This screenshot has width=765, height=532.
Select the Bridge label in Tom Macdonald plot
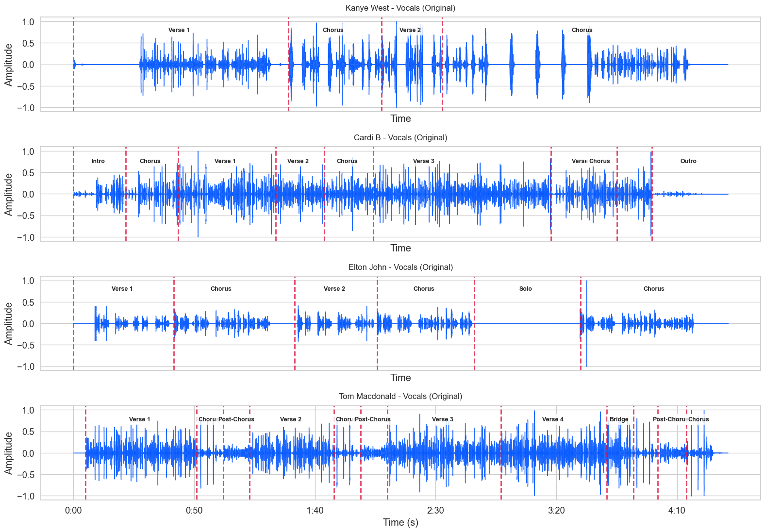click(x=618, y=419)
